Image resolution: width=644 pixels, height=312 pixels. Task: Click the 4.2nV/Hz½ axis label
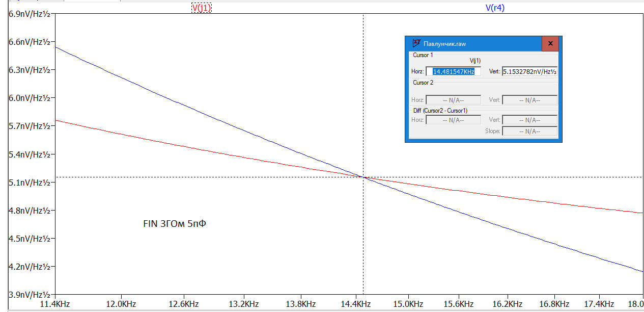(30, 267)
